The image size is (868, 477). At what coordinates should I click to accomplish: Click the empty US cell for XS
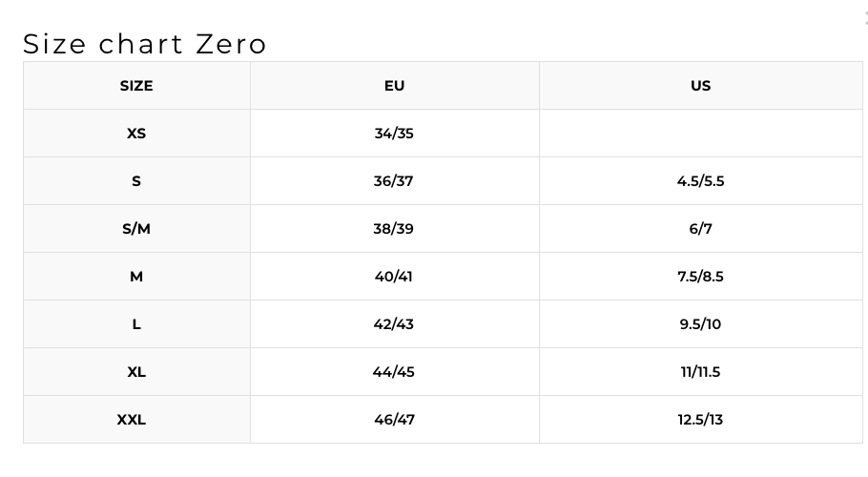[700, 134]
